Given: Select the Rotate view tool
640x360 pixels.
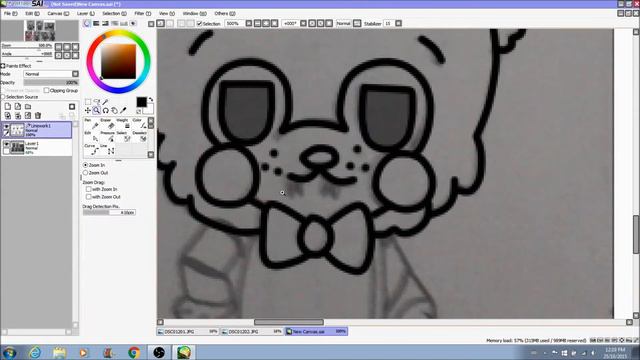Looking at the screenshot, I should 106,111.
